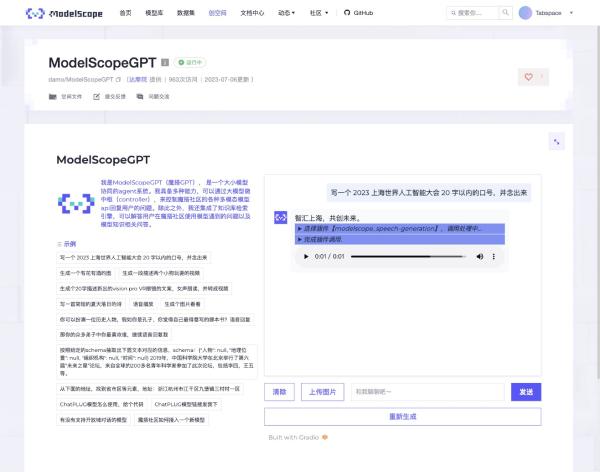The width and height of the screenshot is (600, 472).
Task: Expand the 社区 dropdown menu
Action: tap(319, 13)
